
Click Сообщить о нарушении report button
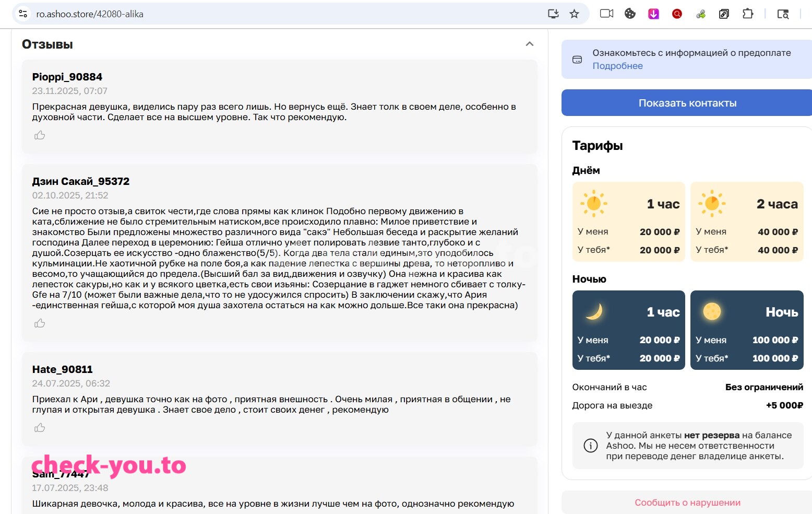[x=687, y=503]
